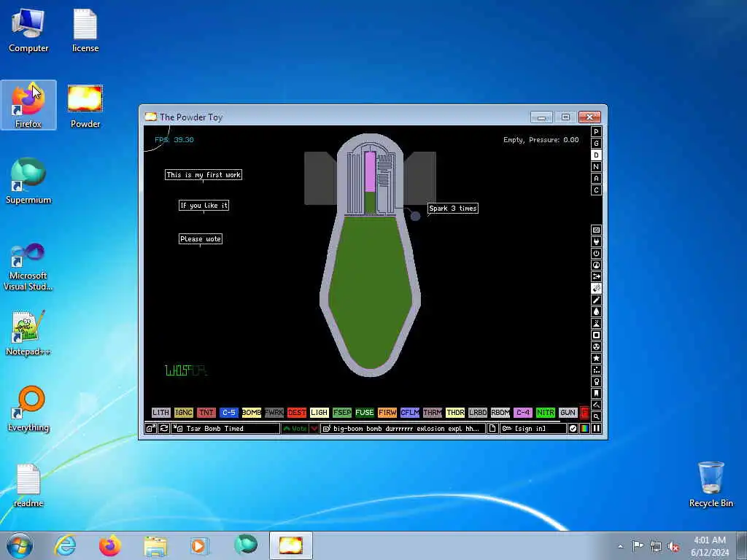Image resolution: width=747 pixels, height=560 pixels.
Task: Toggle the G gravity grid option
Action: click(596, 144)
